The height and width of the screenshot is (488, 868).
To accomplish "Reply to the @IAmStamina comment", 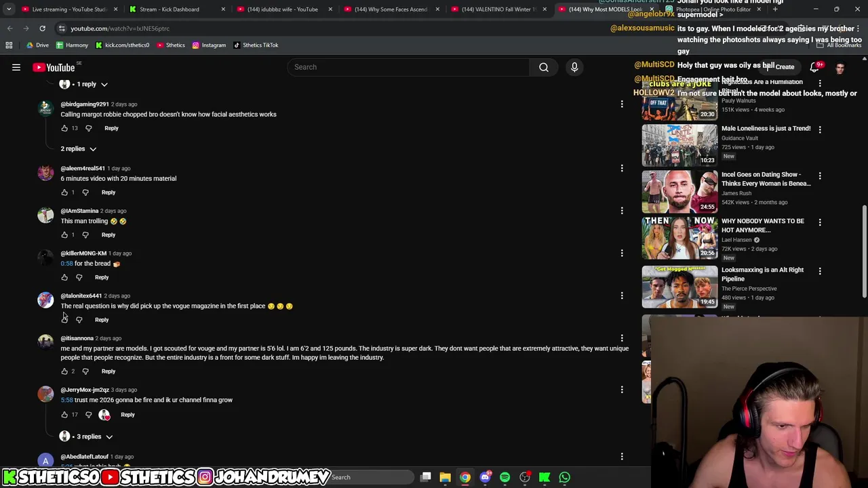I will pyautogui.click(x=108, y=235).
